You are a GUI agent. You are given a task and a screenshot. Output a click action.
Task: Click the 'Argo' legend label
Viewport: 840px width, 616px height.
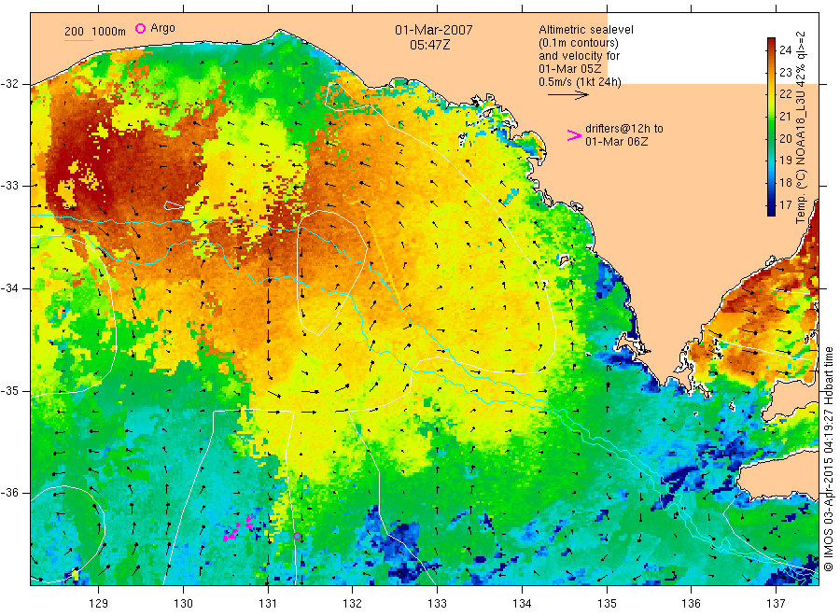162,28
